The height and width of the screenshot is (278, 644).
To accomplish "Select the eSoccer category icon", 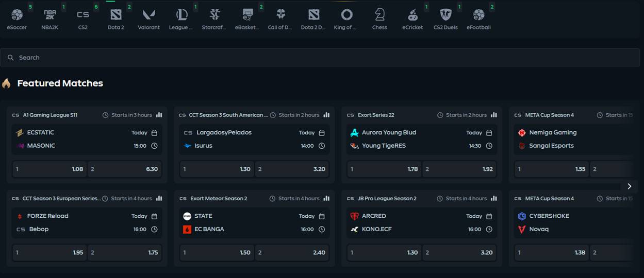I will click(x=17, y=15).
